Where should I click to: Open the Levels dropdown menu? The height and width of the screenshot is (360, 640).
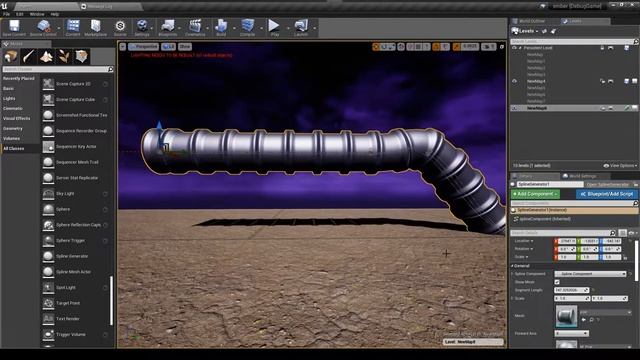click(525, 31)
